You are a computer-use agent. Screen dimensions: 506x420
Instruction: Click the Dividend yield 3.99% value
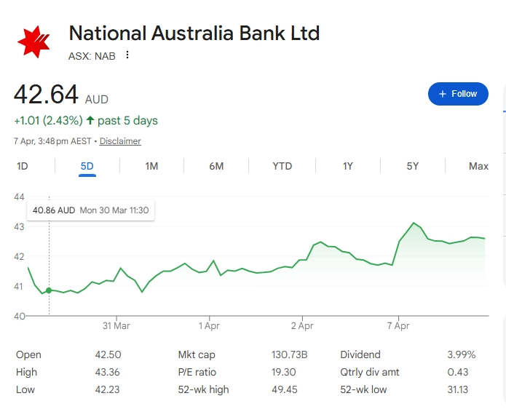pos(461,354)
